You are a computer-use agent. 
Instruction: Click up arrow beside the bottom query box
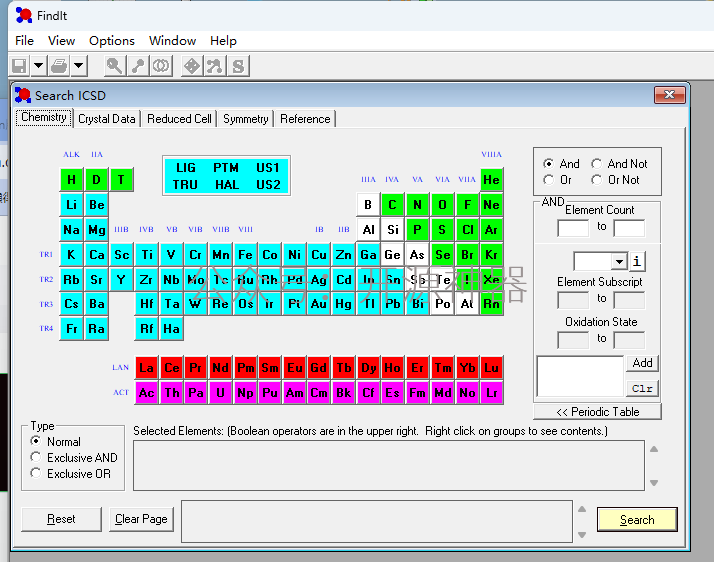(x=582, y=509)
